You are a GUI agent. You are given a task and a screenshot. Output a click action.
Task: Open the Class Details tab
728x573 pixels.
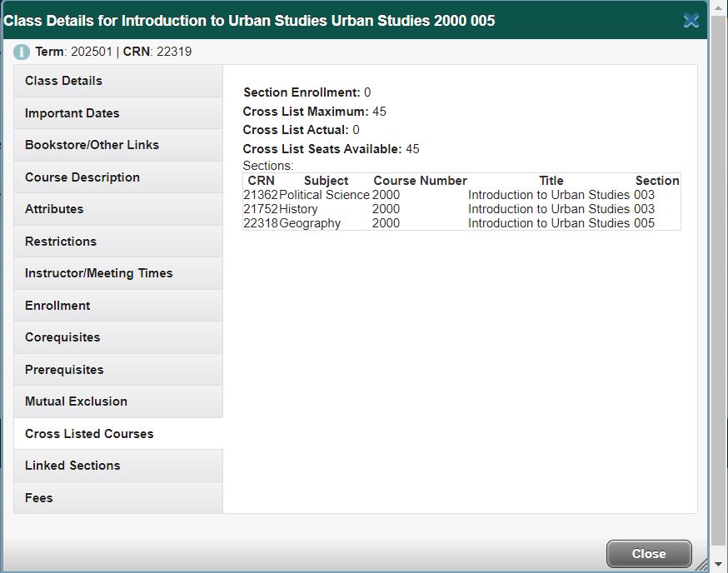[x=118, y=81]
